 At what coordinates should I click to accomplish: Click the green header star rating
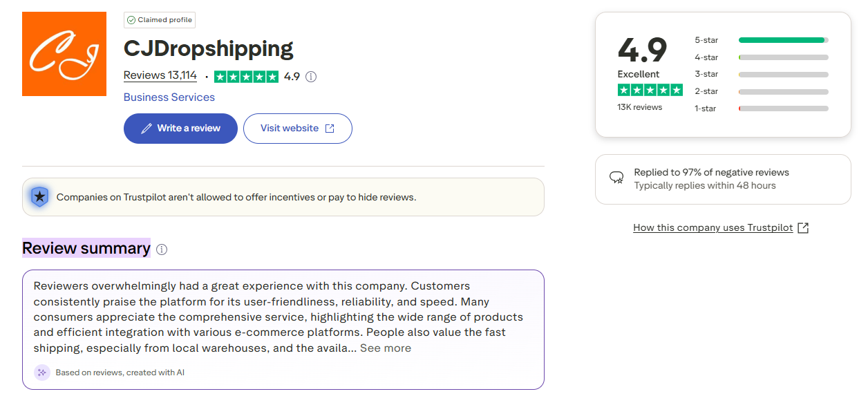pyautogui.click(x=246, y=77)
